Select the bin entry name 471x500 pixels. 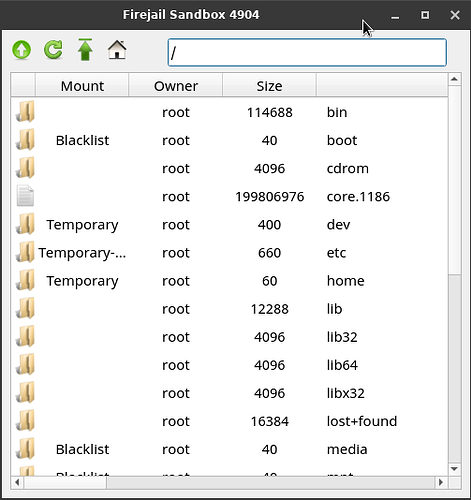tap(337, 112)
